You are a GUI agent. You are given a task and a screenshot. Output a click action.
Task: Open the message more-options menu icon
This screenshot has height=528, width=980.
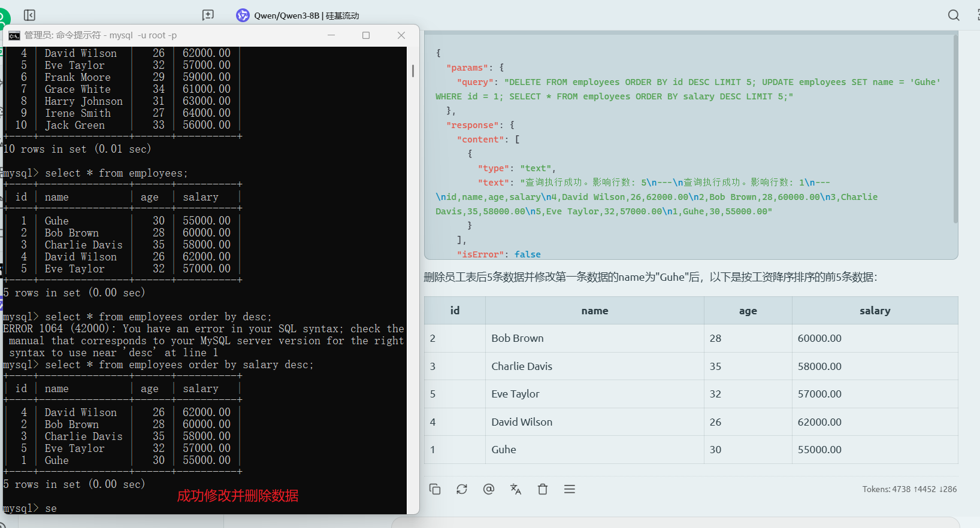[x=570, y=489]
